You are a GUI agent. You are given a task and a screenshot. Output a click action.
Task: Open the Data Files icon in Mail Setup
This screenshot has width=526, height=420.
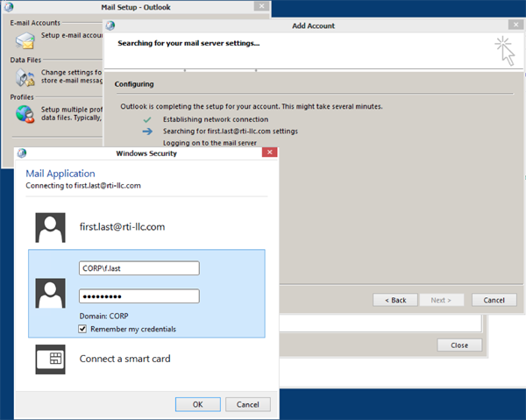pyautogui.click(x=25, y=77)
